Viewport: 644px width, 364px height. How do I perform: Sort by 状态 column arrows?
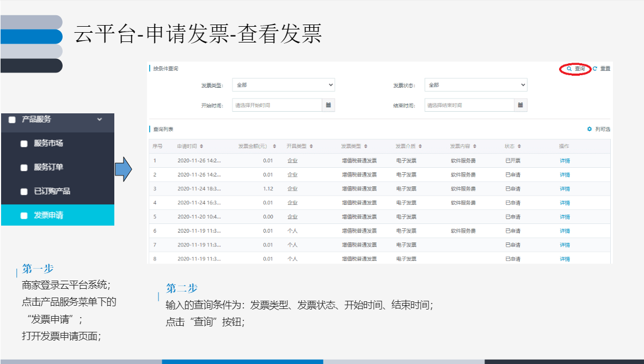click(519, 147)
